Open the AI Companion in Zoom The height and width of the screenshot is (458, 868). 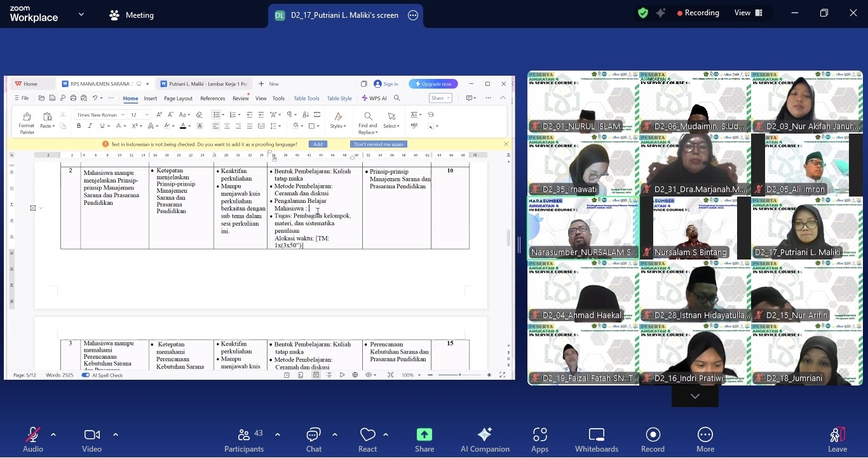click(485, 440)
